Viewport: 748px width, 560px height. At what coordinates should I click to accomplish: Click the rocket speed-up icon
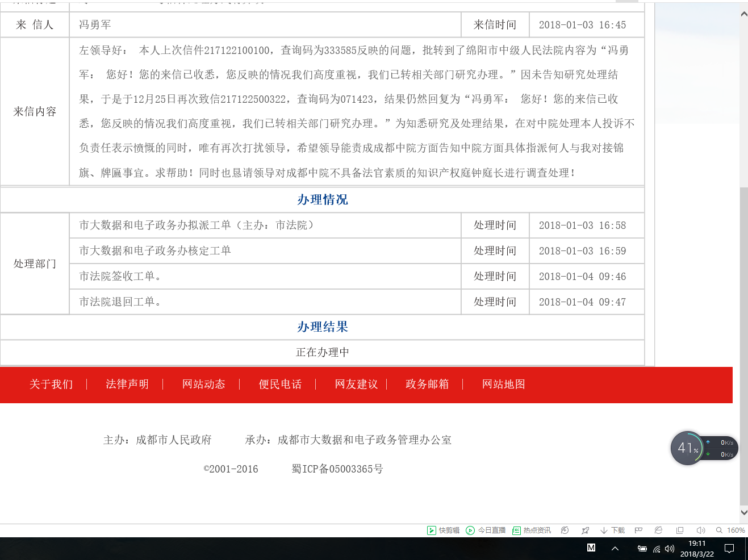pyautogui.click(x=585, y=530)
